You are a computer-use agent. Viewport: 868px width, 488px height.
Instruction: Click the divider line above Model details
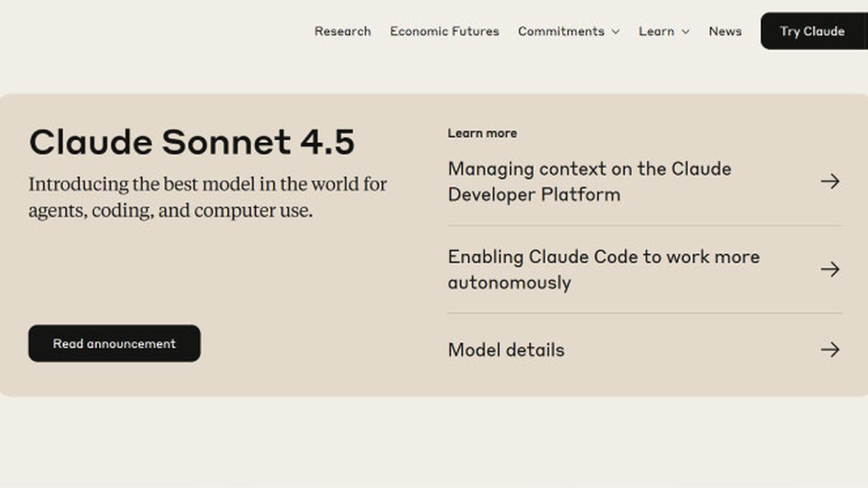click(x=644, y=313)
